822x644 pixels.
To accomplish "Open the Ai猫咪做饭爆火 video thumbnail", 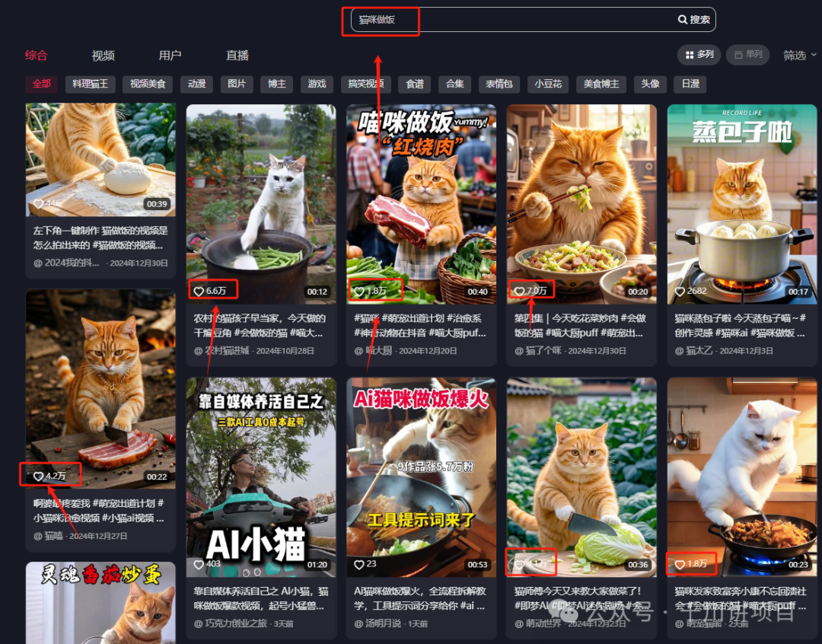I will click(x=421, y=477).
